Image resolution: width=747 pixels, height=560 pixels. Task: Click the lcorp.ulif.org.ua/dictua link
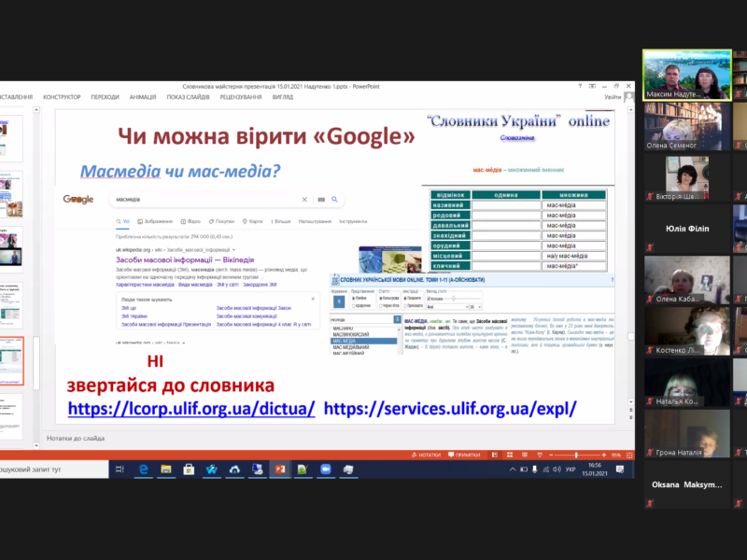pyautogui.click(x=190, y=408)
